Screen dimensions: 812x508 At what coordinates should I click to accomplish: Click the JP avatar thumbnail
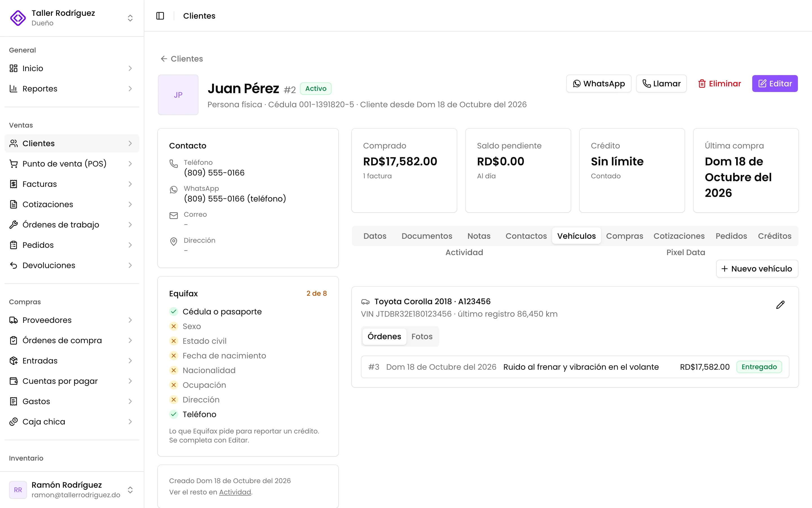[x=178, y=95]
